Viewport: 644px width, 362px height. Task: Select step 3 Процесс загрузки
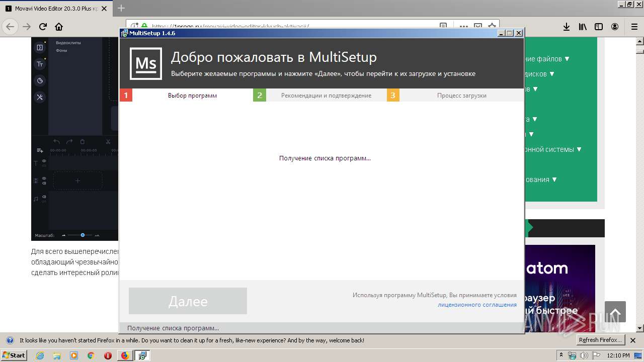(455, 95)
